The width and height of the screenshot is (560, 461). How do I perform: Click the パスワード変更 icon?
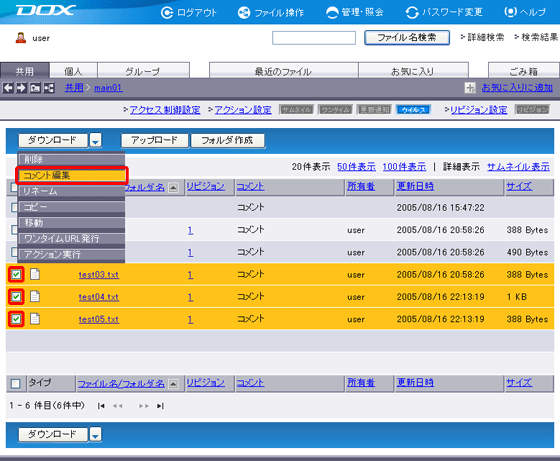tap(412, 13)
